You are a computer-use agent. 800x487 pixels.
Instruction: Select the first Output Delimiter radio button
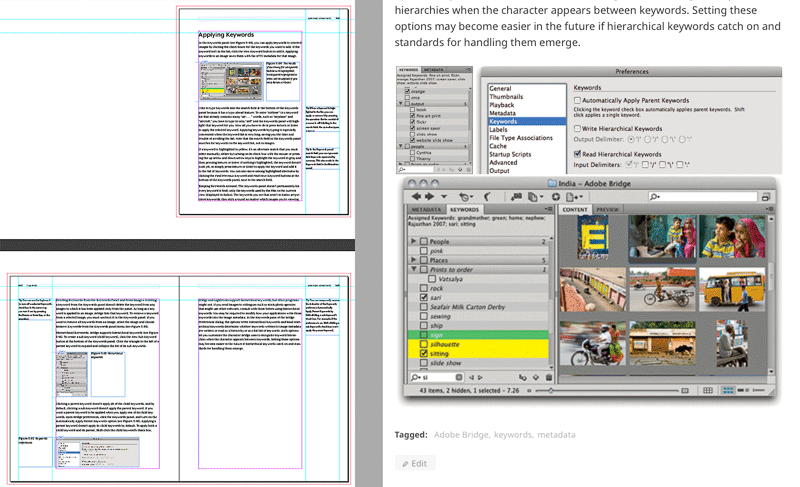pyautogui.click(x=632, y=139)
